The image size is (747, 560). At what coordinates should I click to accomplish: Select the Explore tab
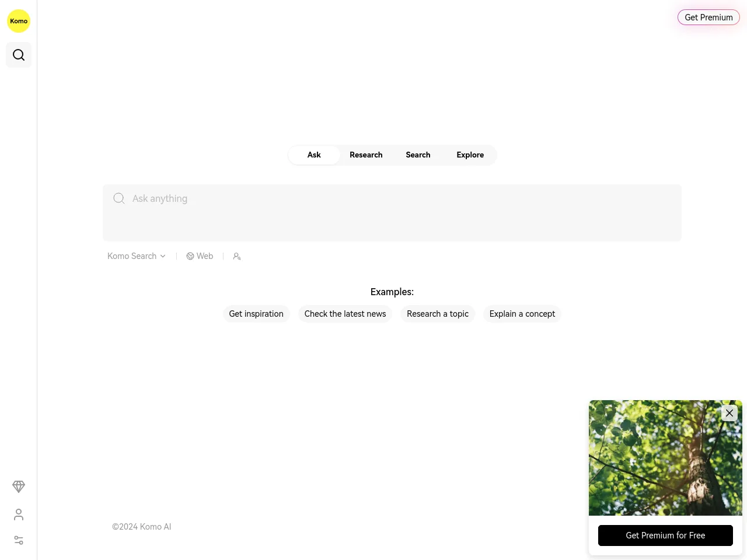pyautogui.click(x=470, y=155)
